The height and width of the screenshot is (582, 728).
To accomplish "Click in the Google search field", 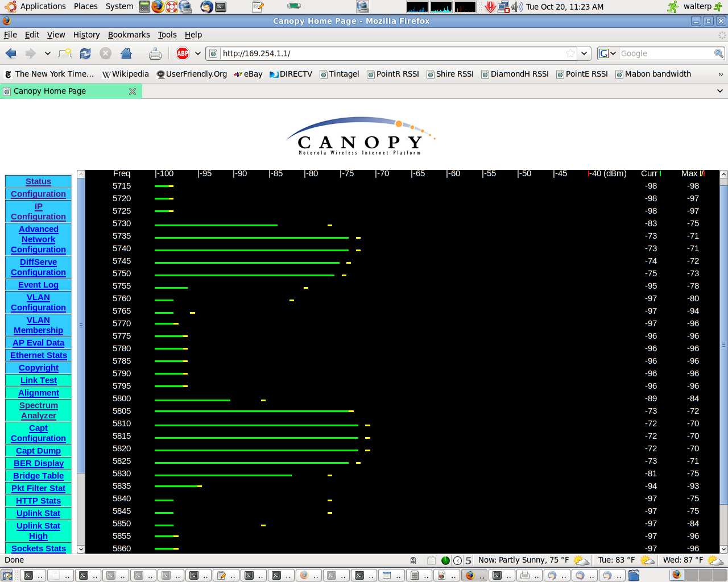I will [665, 53].
